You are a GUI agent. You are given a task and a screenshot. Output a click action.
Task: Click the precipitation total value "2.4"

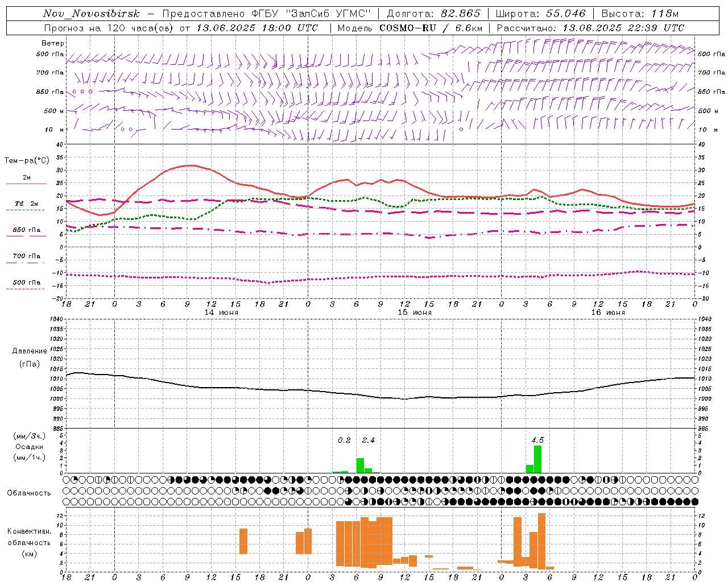pyautogui.click(x=369, y=440)
